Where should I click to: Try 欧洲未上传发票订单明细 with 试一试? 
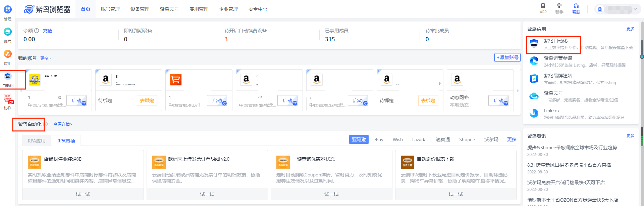(207, 194)
